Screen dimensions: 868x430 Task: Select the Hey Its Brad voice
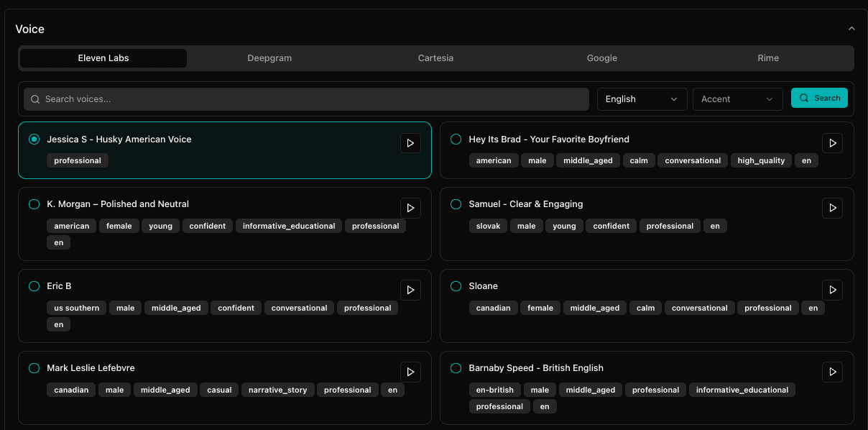(x=456, y=139)
